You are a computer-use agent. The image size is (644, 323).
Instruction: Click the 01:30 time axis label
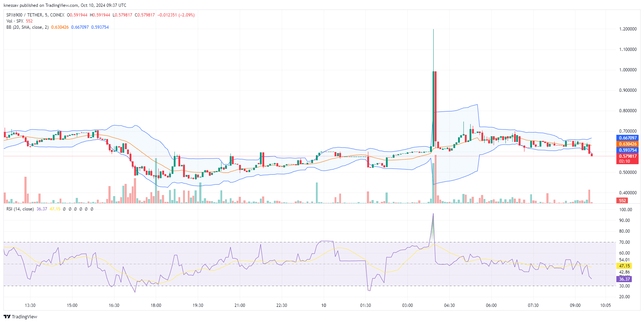tap(365, 305)
